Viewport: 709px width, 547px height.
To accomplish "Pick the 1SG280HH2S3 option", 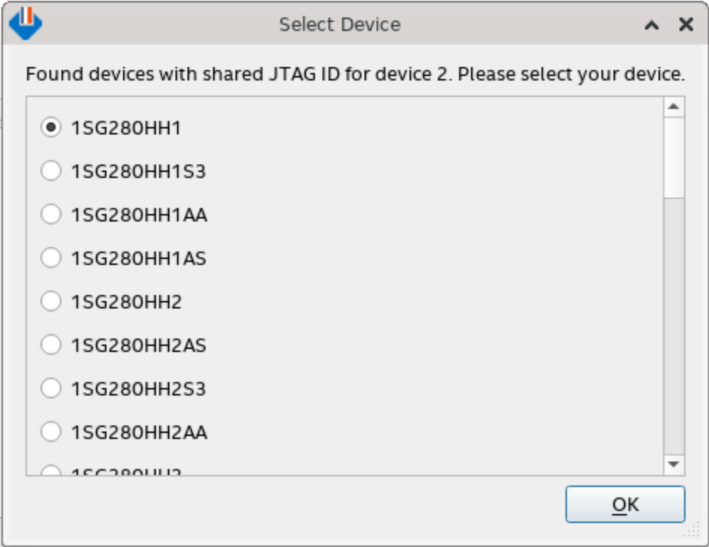I will point(50,388).
